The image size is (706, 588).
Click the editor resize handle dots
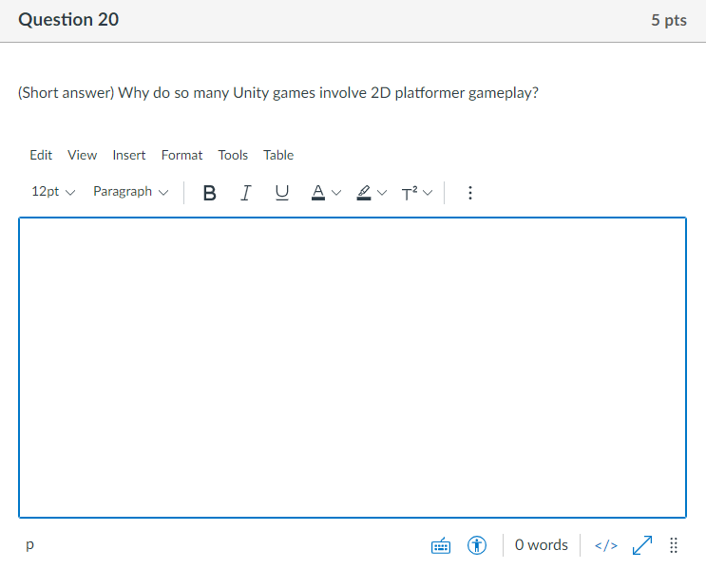[x=674, y=545]
